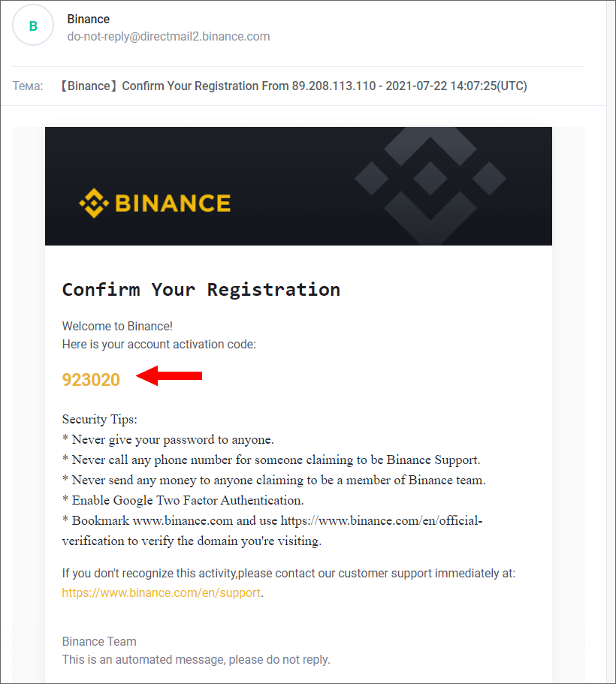Click the red arrow pointing at code
Screen dimensions: 616x684
169,376
